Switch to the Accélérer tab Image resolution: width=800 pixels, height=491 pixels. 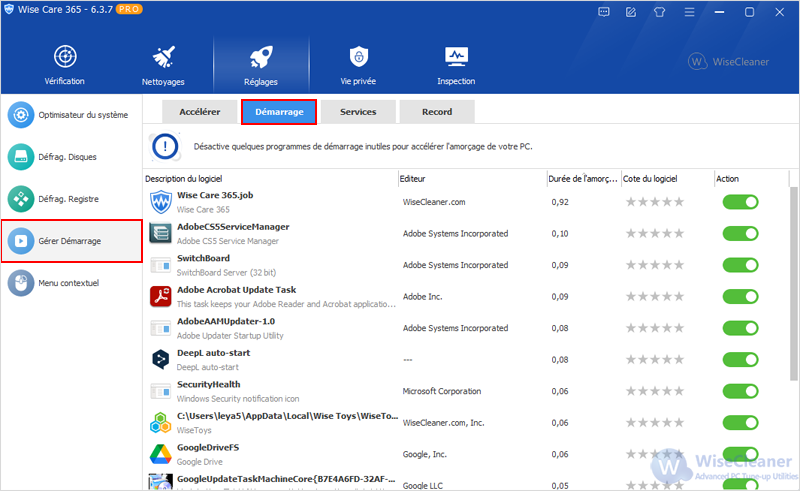click(x=199, y=112)
